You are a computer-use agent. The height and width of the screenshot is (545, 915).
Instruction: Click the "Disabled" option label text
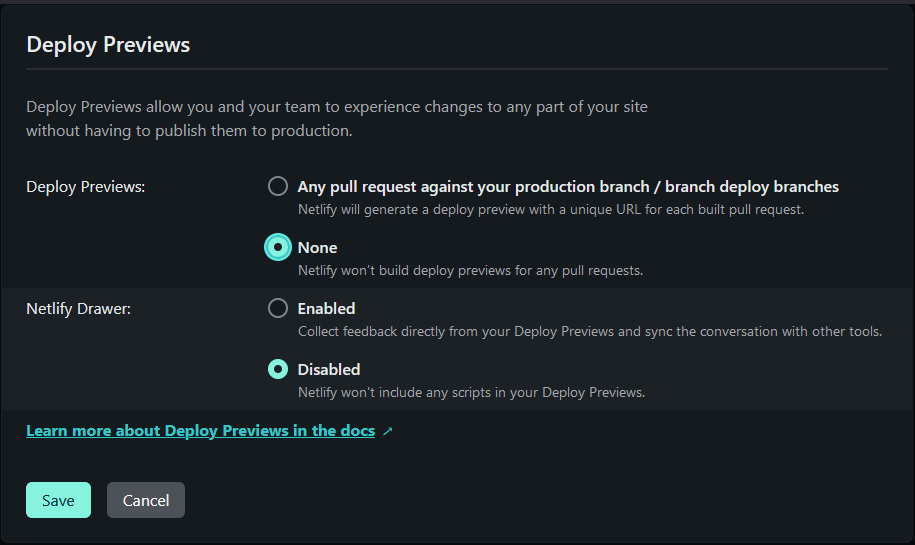[x=329, y=370]
